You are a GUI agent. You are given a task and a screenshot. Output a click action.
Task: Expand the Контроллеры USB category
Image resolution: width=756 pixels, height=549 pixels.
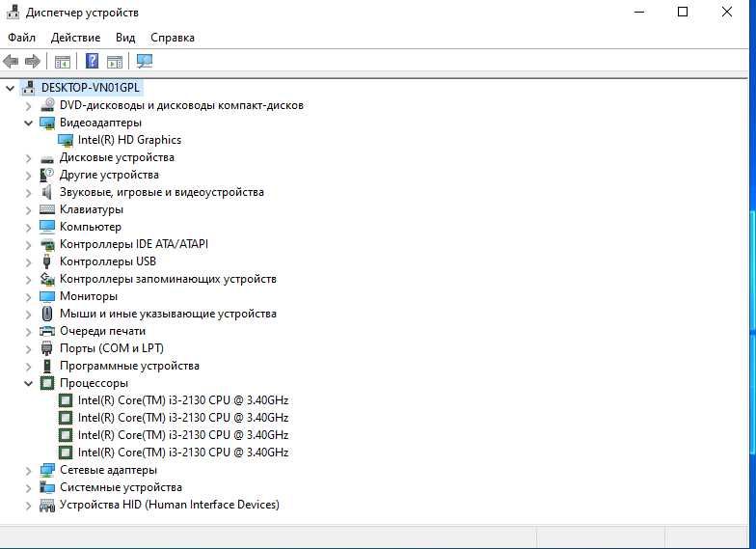tap(29, 262)
